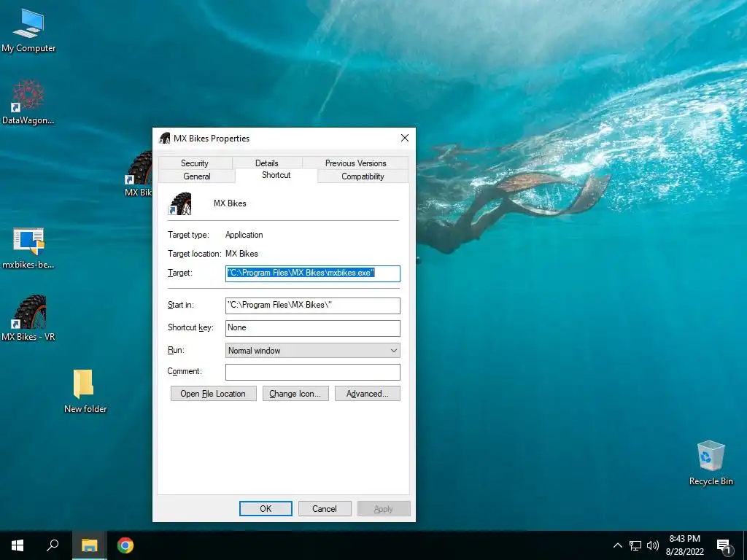Click the Start in field
The image size is (747, 560).
click(x=312, y=306)
